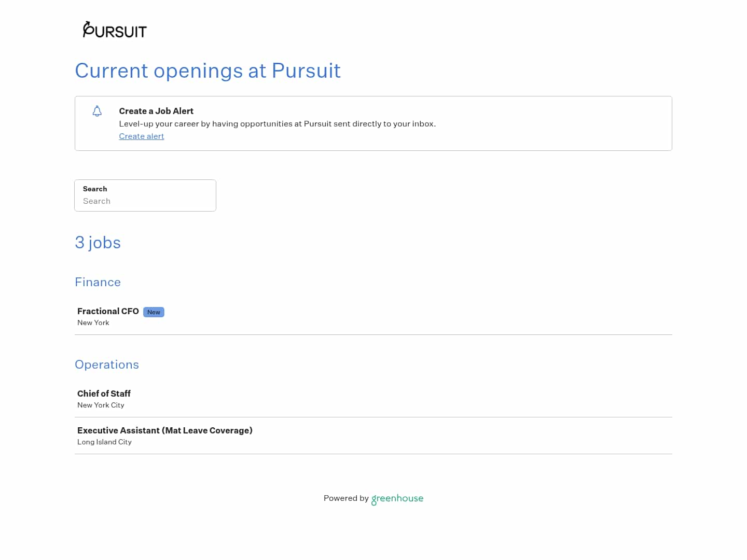Click the New York location under Fractional CFO
Image resolution: width=747 pixels, height=560 pixels.
click(93, 323)
